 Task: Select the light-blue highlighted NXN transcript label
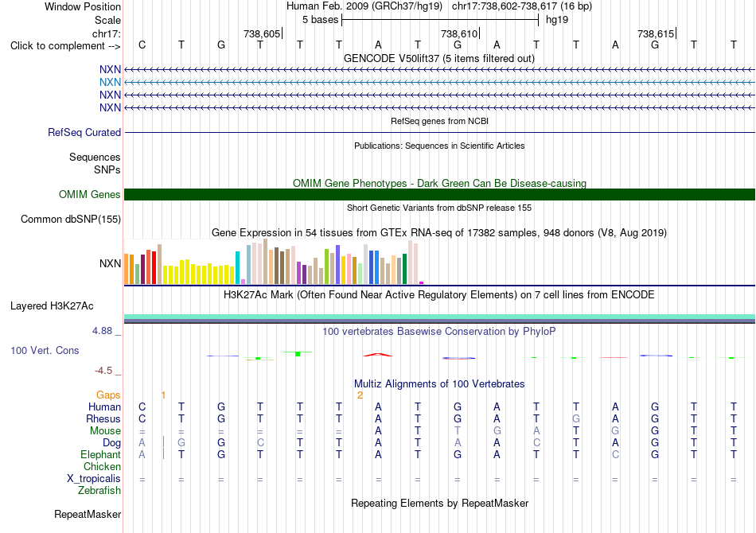tap(110, 83)
